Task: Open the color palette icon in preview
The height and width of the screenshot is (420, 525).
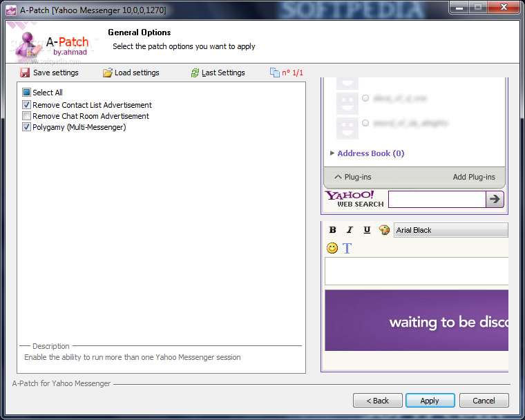Action: [384, 230]
